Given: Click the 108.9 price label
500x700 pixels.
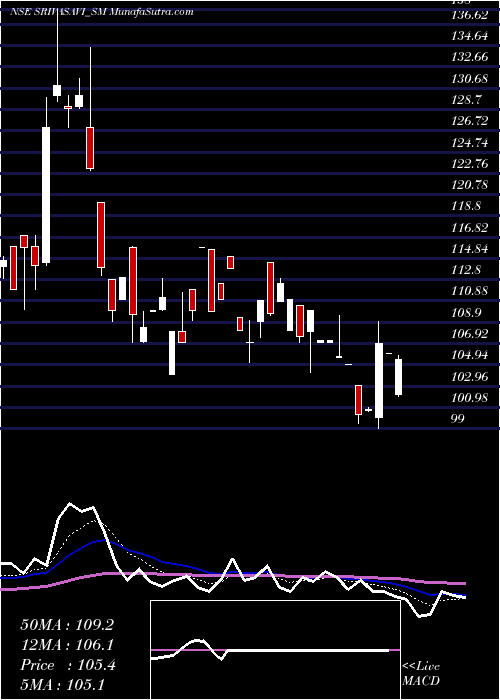Looking at the screenshot, I should tap(467, 312).
